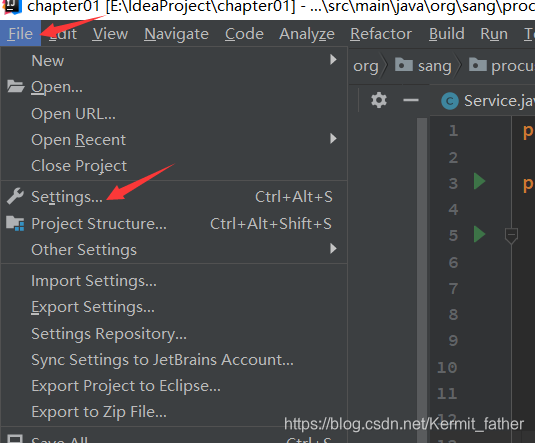
Task: Choose Import Settings... entry
Action: [x=174, y=281]
